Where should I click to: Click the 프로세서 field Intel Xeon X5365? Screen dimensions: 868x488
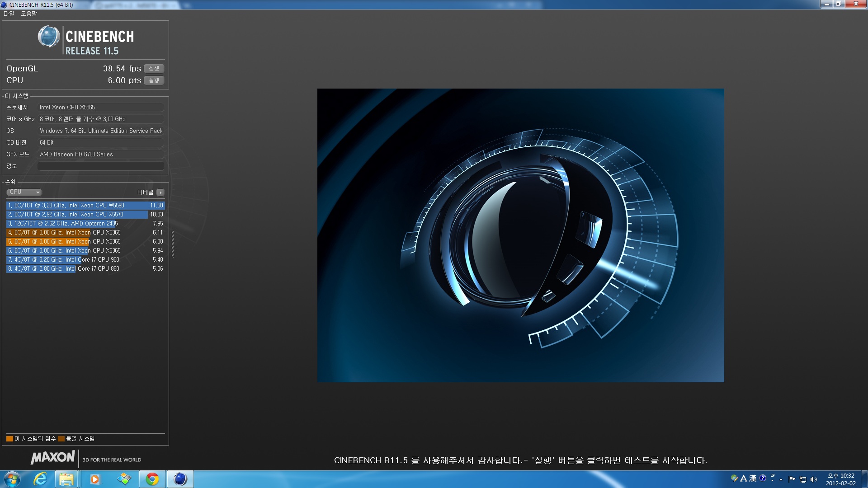tap(101, 107)
